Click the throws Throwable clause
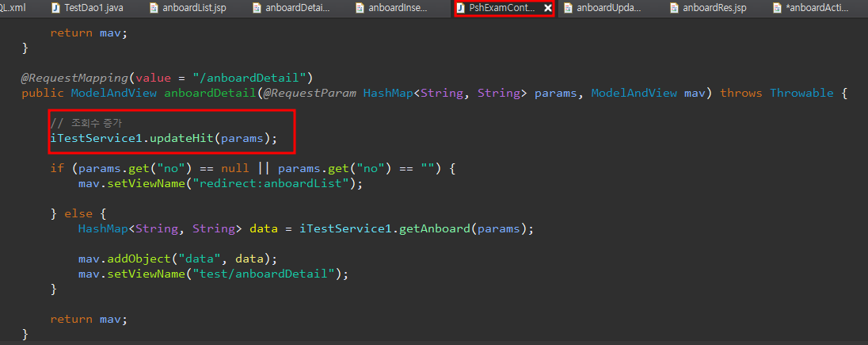This screenshot has height=345, width=868. (x=777, y=93)
